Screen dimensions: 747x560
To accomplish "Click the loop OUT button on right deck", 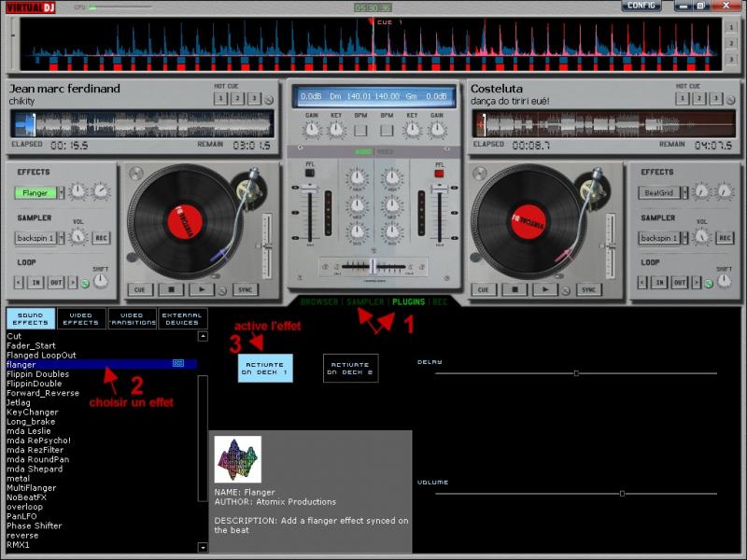I will 681,283.
